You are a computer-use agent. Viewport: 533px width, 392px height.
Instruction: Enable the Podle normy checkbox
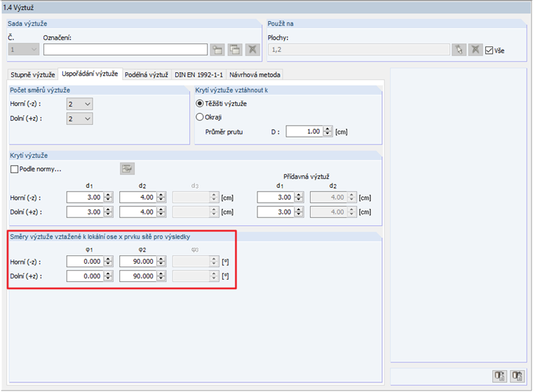click(14, 169)
